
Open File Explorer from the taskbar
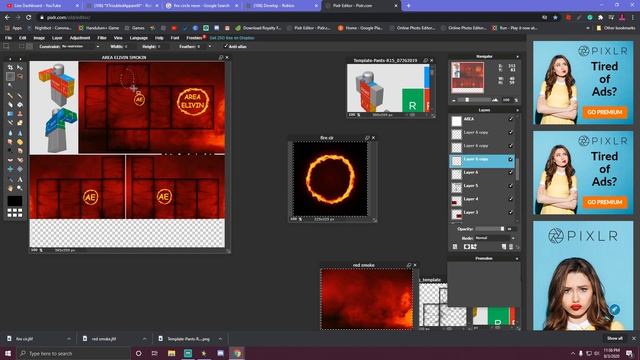pyautogui.click(x=171, y=353)
